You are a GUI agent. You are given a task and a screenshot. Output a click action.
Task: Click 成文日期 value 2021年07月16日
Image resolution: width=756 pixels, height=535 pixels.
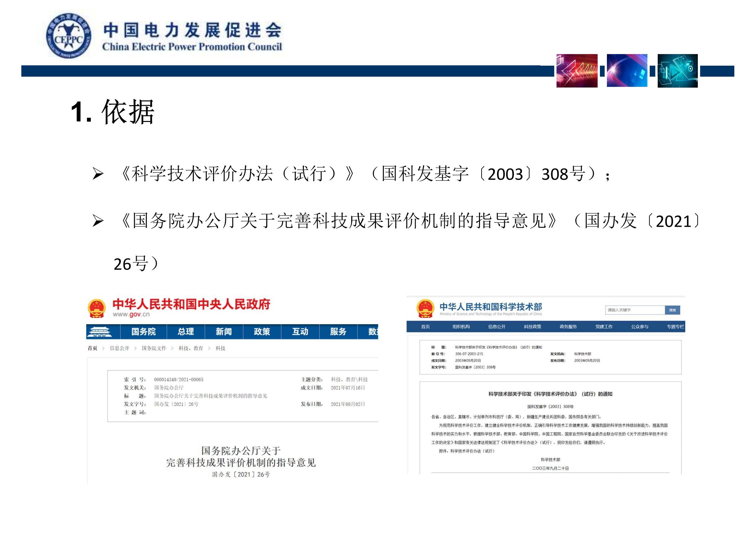(x=348, y=388)
